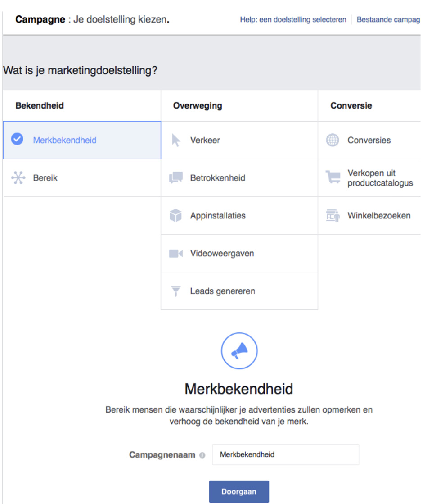Click the Betrokkenheid chat bubbles icon

point(175,177)
